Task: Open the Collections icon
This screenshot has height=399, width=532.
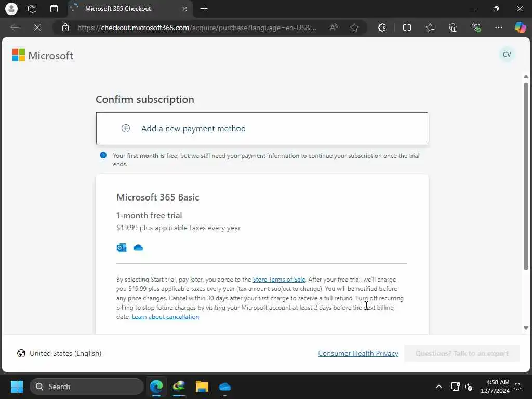Action: click(453, 28)
